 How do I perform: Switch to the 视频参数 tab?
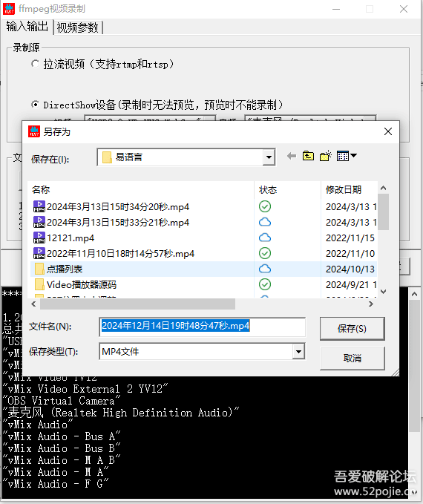77,27
